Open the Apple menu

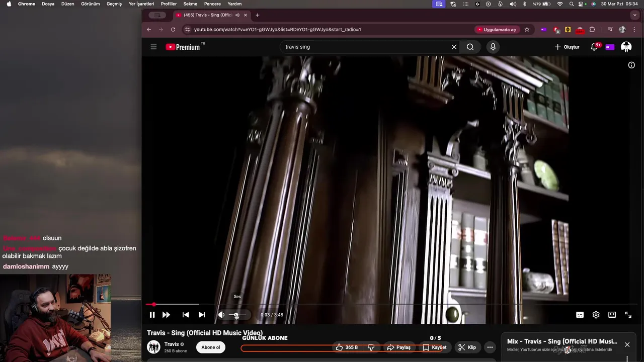coord(9,4)
